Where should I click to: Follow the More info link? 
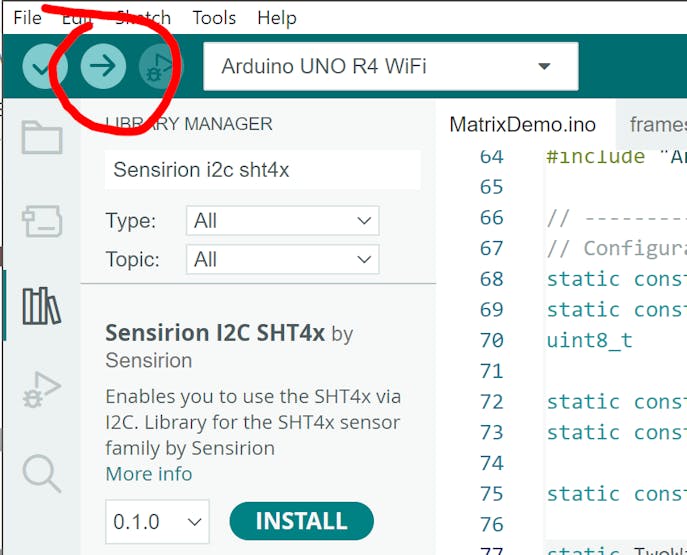click(149, 474)
